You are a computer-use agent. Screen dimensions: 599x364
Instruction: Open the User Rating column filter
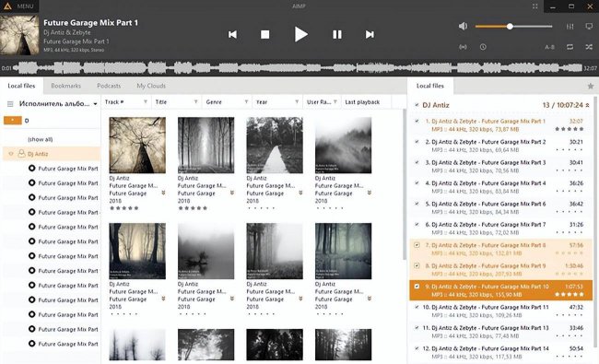click(335, 102)
